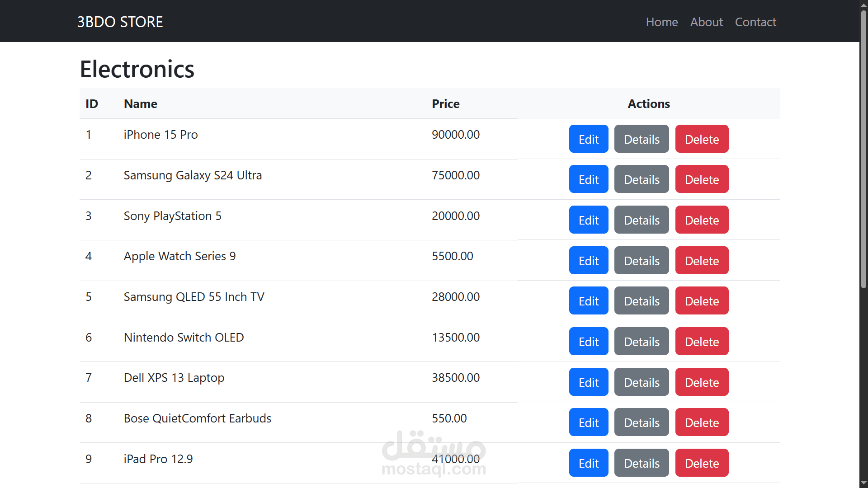This screenshot has height=488, width=868.
Task: Click the 38500.00 price value
Action: [x=456, y=378]
